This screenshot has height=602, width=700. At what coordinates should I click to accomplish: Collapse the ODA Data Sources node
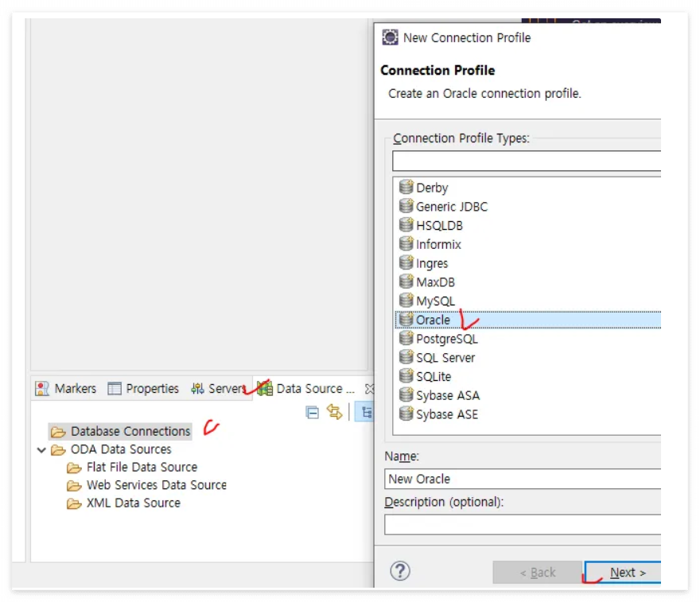click(x=41, y=450)
